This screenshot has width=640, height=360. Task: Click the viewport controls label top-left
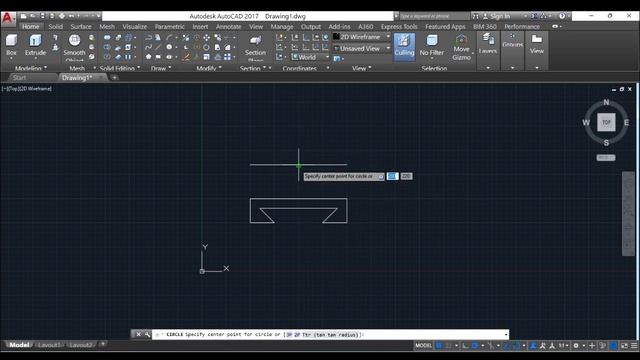click(x=27, y=89)
